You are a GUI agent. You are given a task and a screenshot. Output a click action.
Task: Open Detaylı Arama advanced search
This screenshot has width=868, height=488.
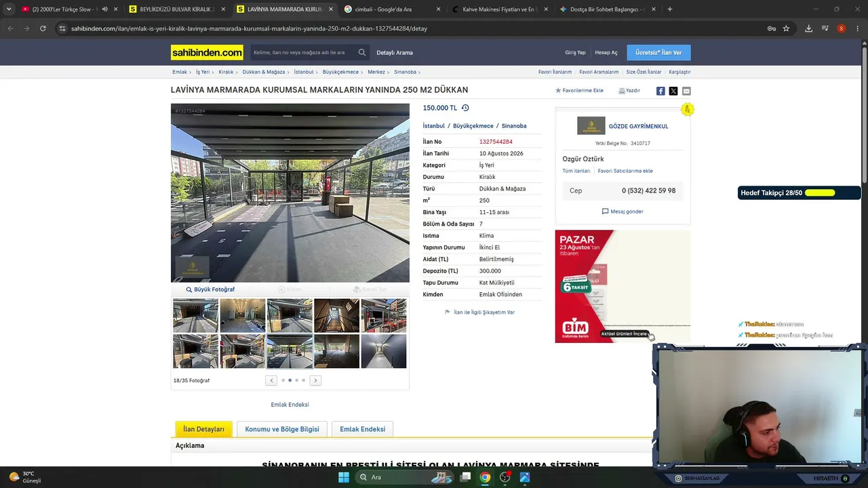click(x=395, y=53)
